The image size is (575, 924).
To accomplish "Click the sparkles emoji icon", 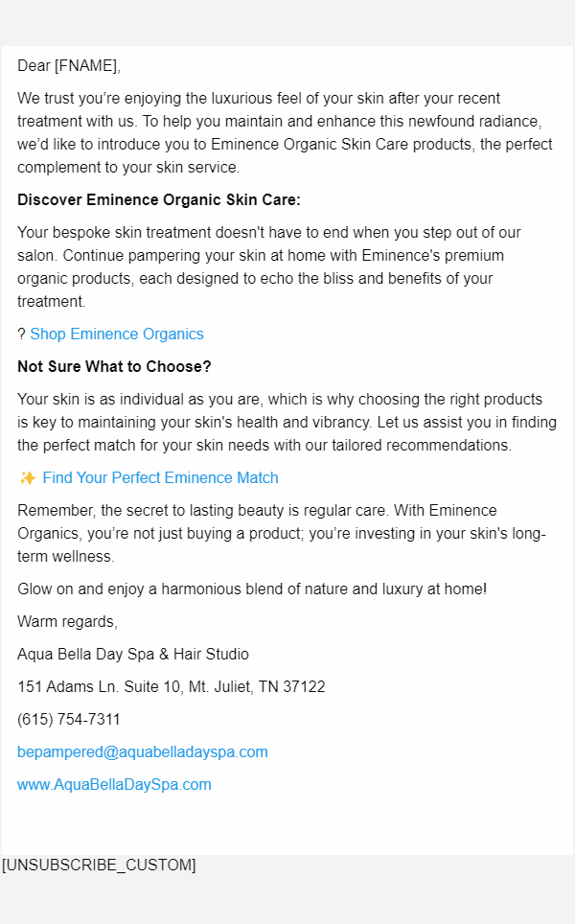I will tap(27, 478).
